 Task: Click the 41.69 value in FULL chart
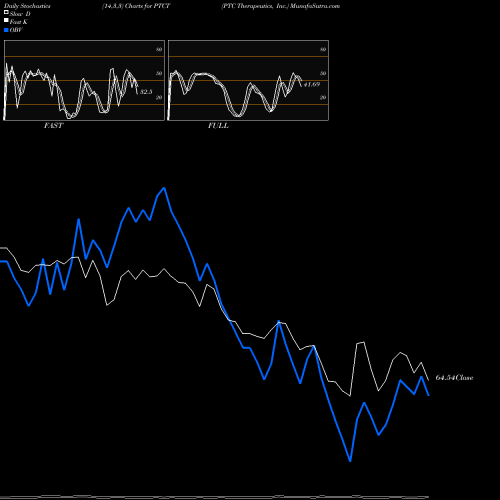point(312,84)
